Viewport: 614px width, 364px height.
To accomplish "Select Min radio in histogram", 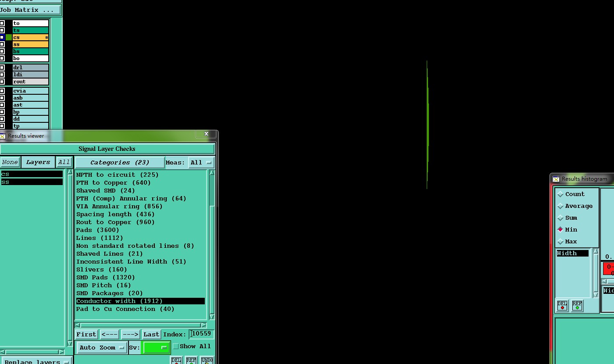I will 560,229.
